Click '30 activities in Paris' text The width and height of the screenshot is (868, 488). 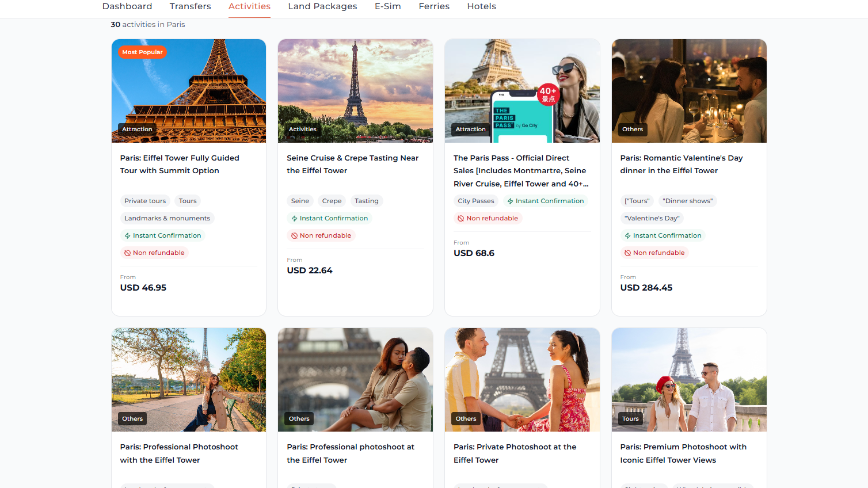click(148, 25)
